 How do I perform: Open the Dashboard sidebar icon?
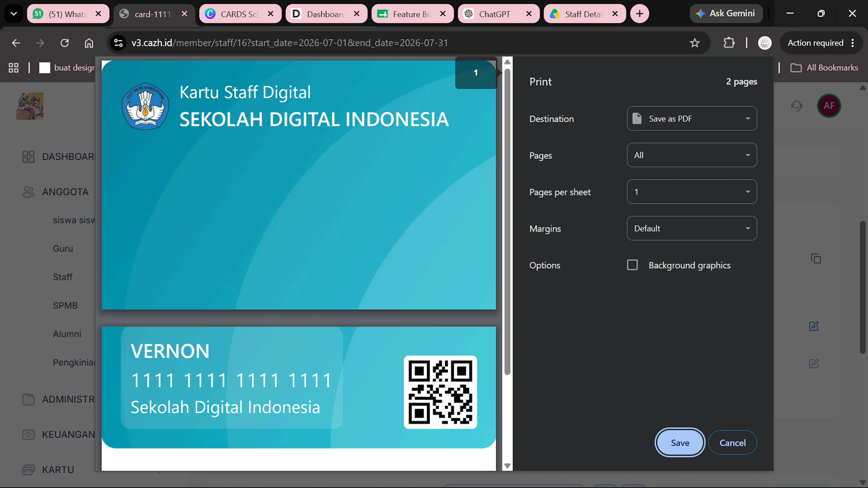pos(28,157)
